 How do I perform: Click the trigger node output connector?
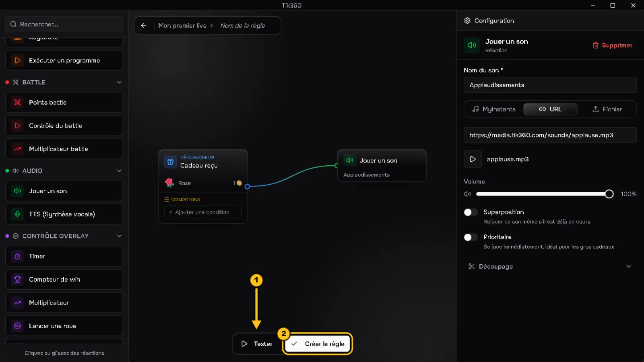(247, 186)
